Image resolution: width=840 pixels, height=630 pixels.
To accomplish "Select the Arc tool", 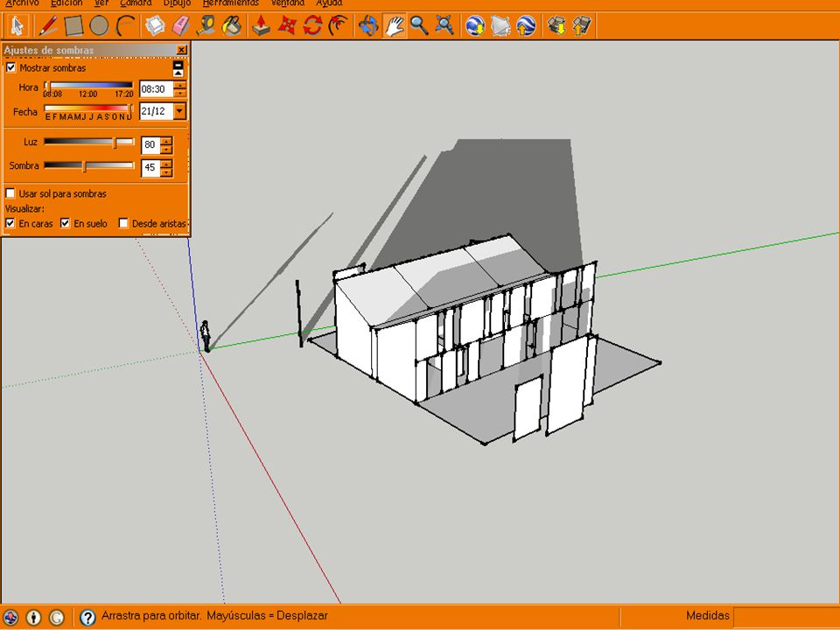I will click(125, 25).
